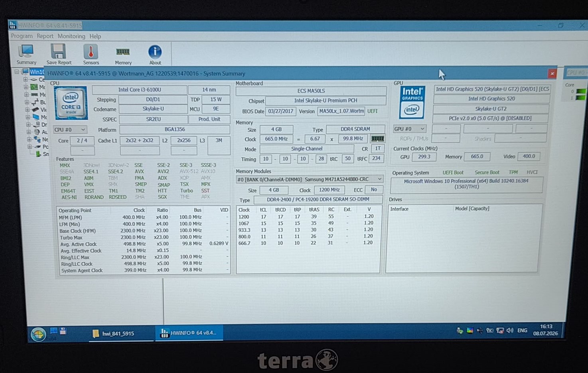Click the network computers icon in the tree

37,139
